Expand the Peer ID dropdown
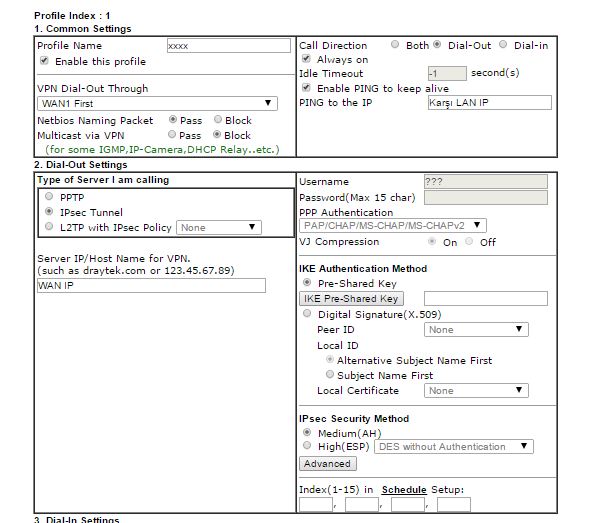The height and width of the screenshot is (523, 589). tap(476, 330)
